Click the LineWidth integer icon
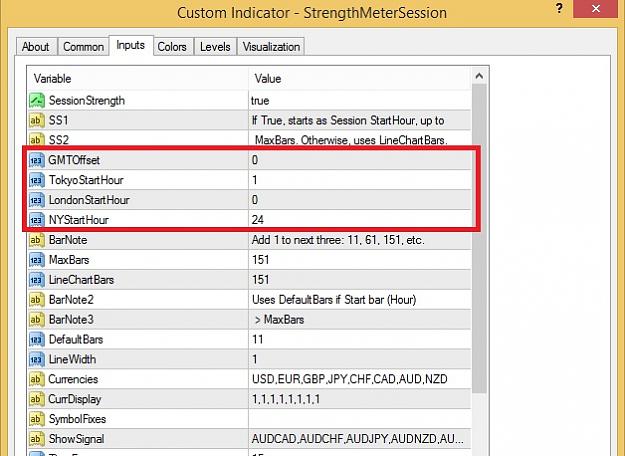This screenshot has width=625, height=456. [36, 360]
